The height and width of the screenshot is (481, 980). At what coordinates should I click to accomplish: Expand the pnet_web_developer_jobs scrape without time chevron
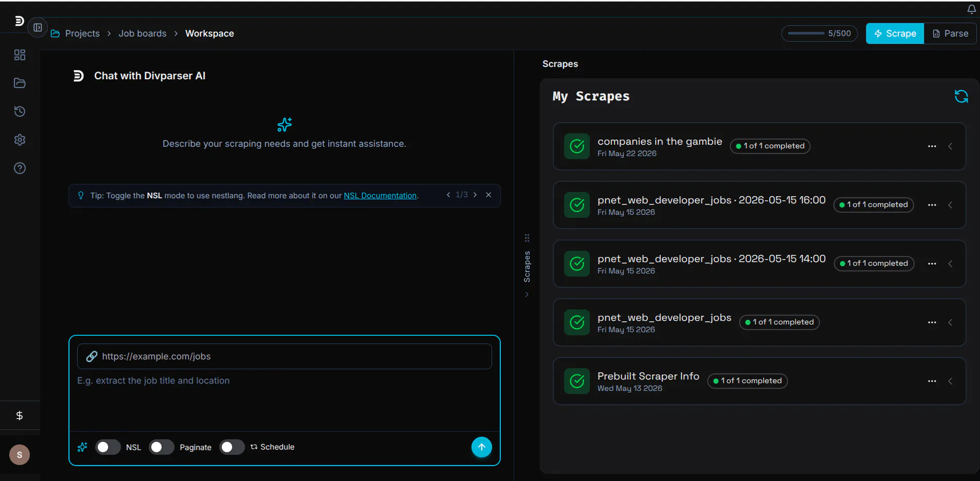point(950,322)
